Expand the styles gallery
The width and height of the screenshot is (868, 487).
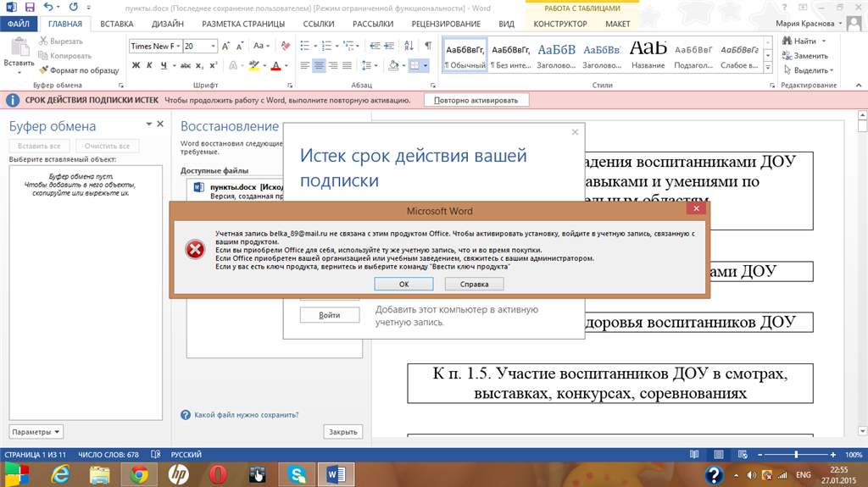coord(768,68)
